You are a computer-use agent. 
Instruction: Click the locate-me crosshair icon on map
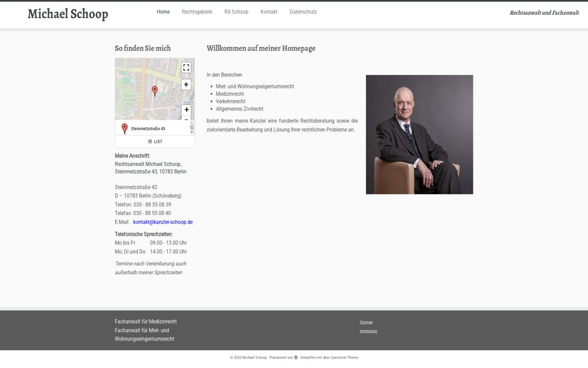click(x=186, y=84)
